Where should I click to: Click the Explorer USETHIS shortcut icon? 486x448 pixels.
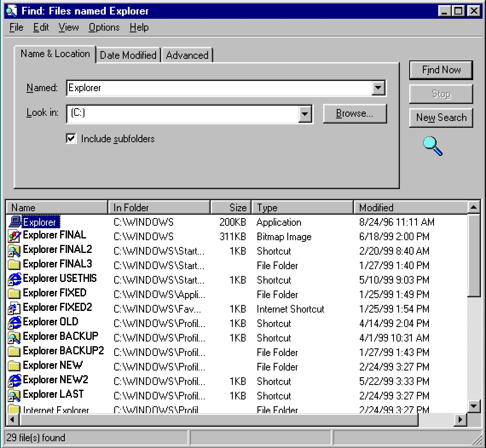[x=14, y=279]
